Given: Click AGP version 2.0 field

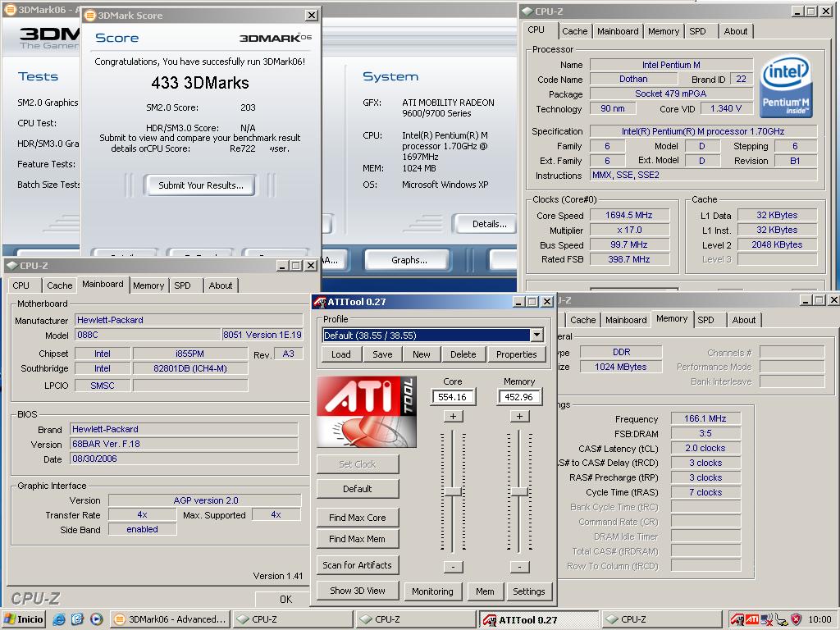Looking at the screenshot, I should pos(204,500).
